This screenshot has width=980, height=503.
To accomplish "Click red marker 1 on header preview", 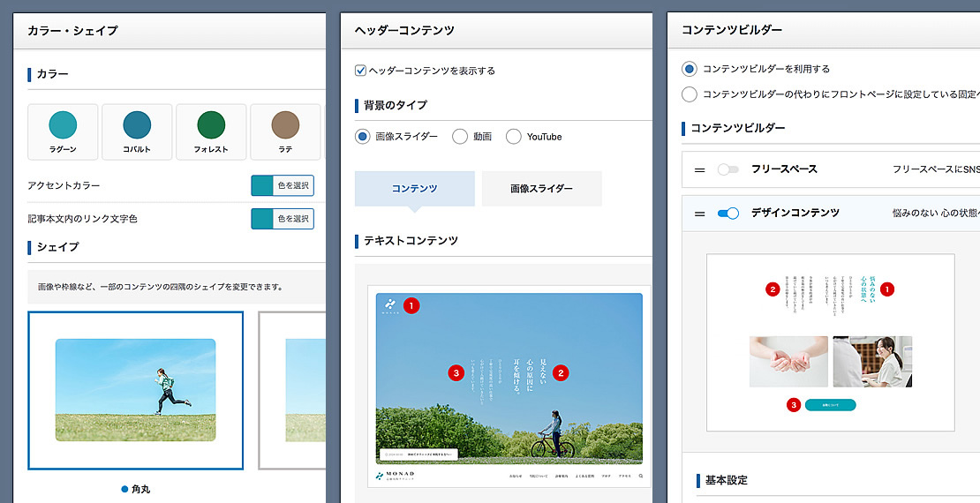I will (411, 305).
